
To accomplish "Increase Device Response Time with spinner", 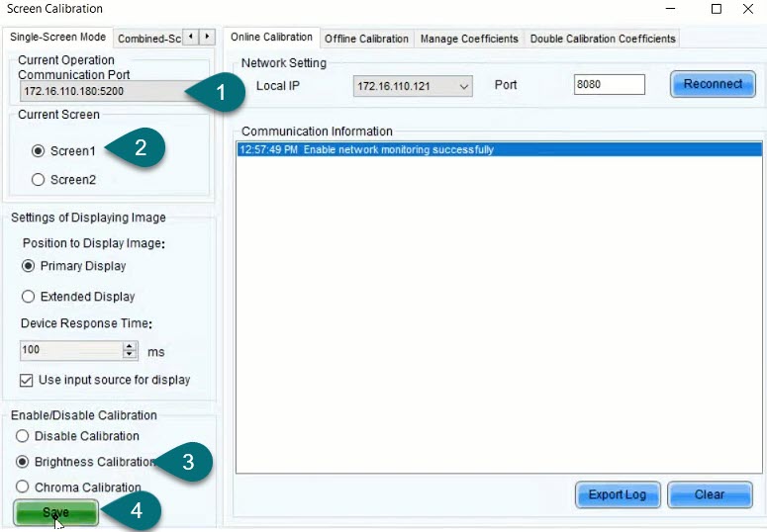I will pos(130,346).
